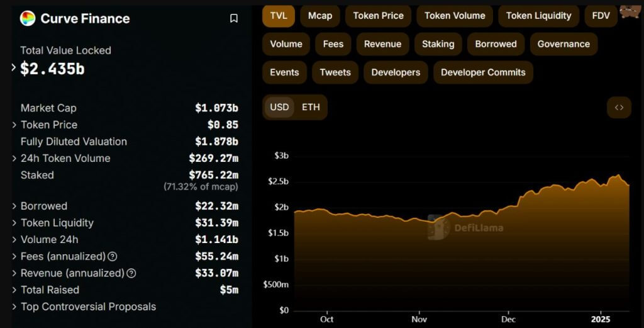Click the Curve Finance rainbow logo icon
Screen dimensions: 644x328
pyautogui.click(x=28, y=18)
